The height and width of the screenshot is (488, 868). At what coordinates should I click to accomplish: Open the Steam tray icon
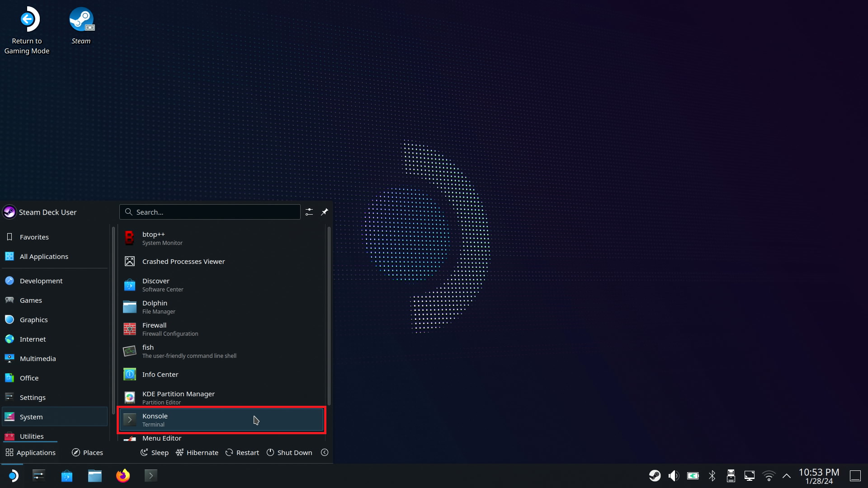coord(655,475)
